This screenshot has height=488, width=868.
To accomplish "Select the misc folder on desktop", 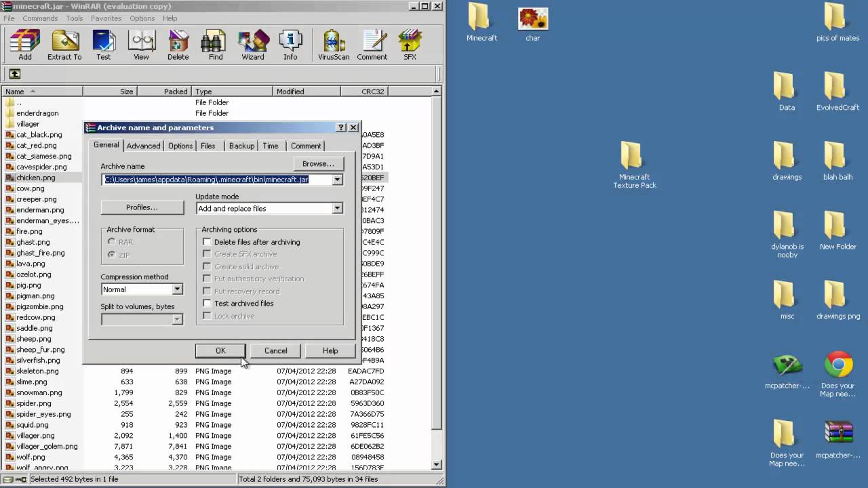I will [x=787, y=300].
